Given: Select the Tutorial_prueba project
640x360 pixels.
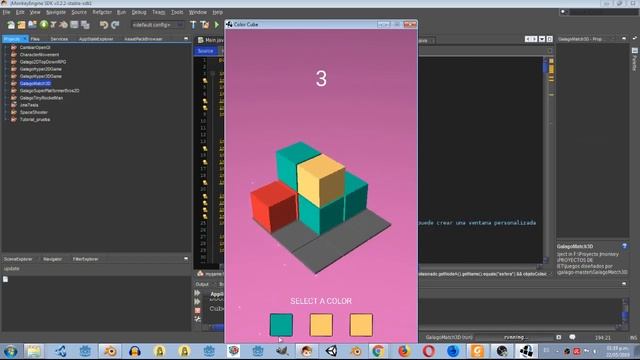Looking at the screenshot, I should [35, 120].
